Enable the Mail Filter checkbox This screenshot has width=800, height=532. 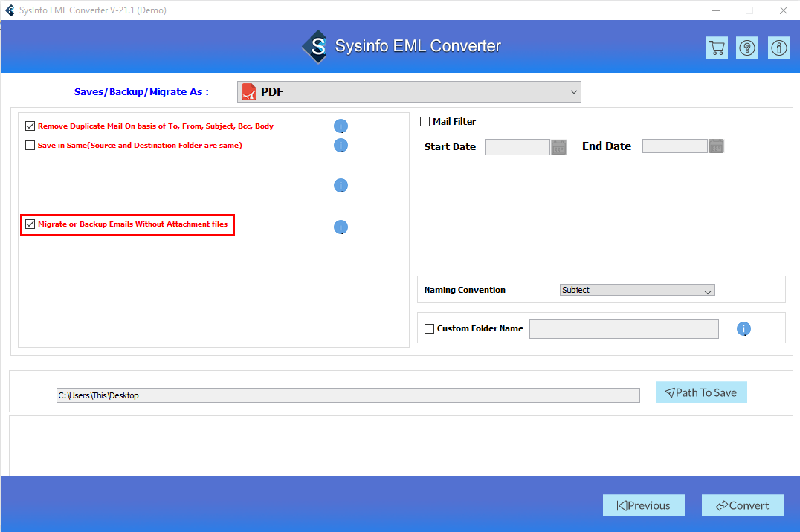point(425,121)
